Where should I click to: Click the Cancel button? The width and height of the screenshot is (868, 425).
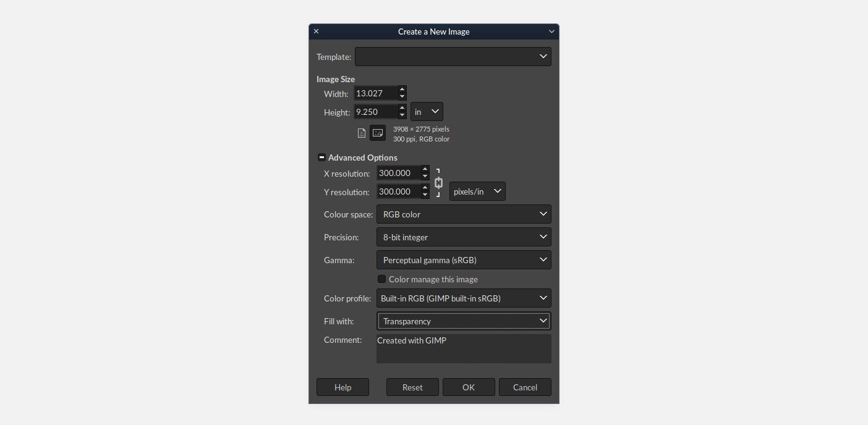point(525,387)
